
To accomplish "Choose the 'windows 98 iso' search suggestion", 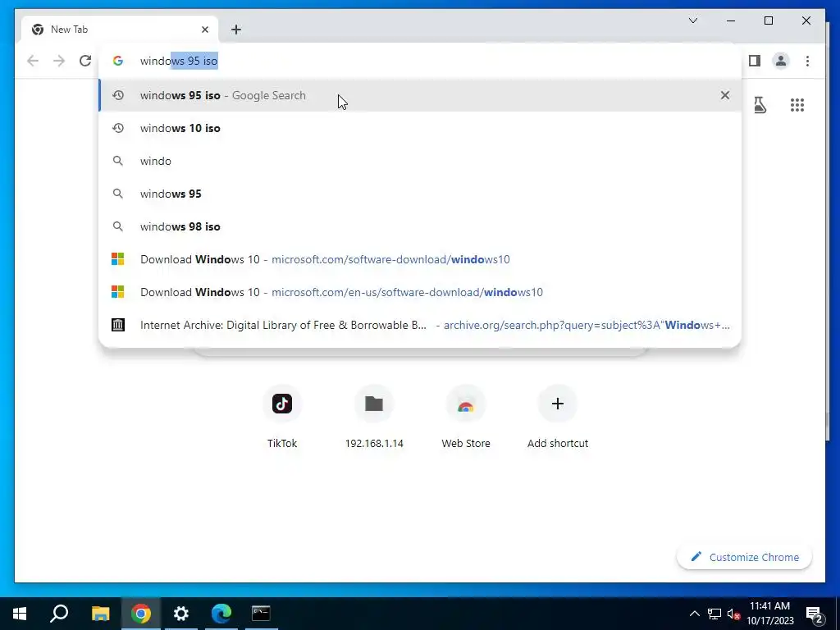I will pyautogui.click(x=420, y=226).
